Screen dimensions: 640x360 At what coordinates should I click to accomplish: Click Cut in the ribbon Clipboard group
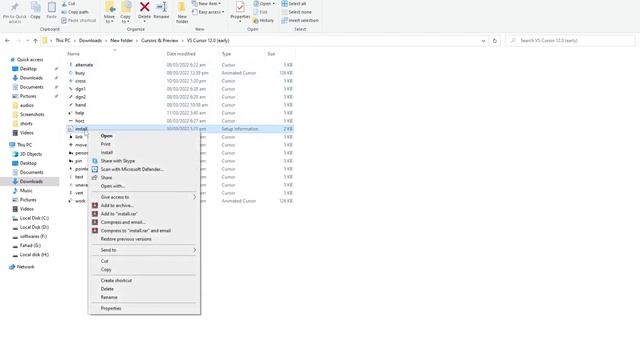68,4
